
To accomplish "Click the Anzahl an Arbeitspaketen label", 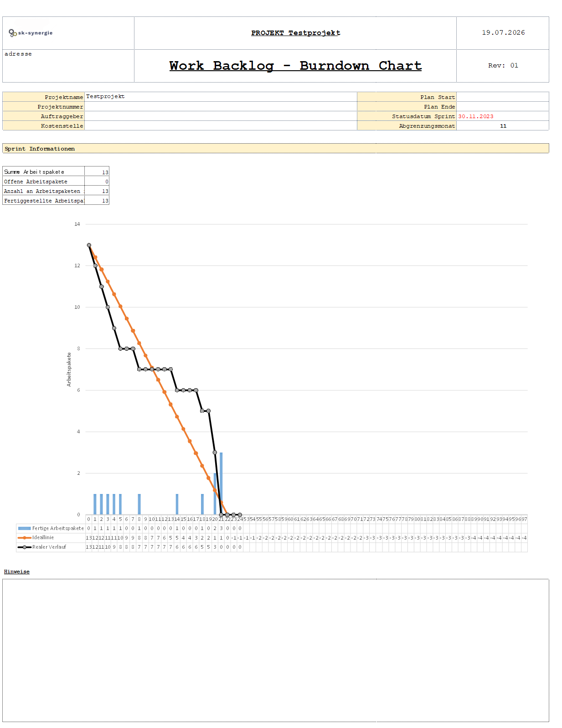I will [42, 191].
